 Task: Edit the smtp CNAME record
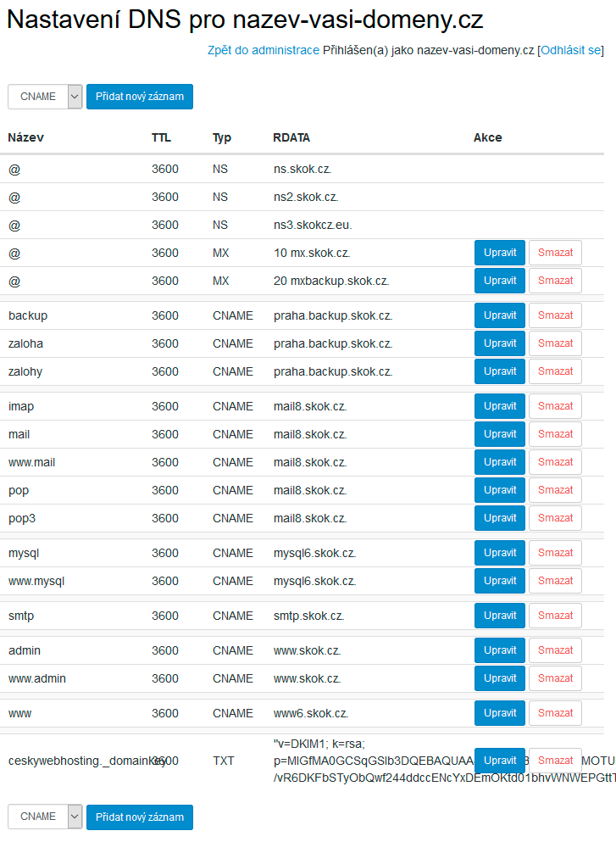pyautogui.click(x=500, y=616)
